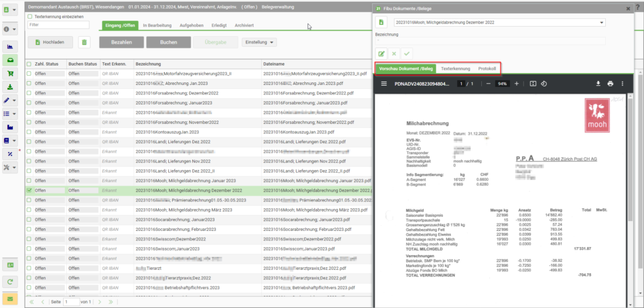
Task: Open the PDF viewer hamburger menu
Action: coord(384,84)
